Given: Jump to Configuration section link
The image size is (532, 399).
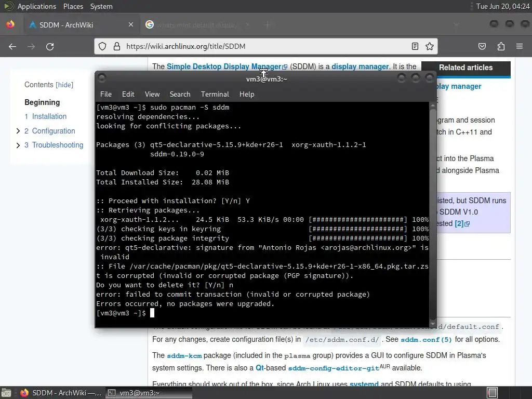Looking at the screenshot, I should coord(54,131).
